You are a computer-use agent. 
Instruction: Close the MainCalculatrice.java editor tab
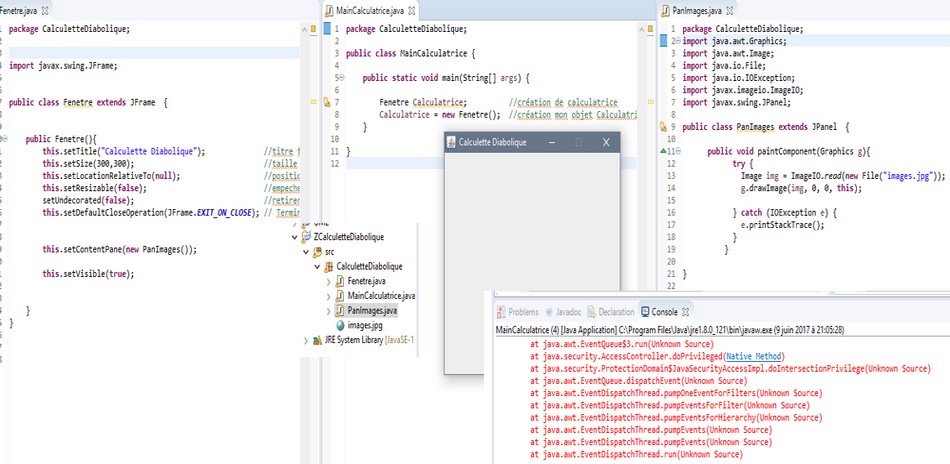(x=411, y=9)
